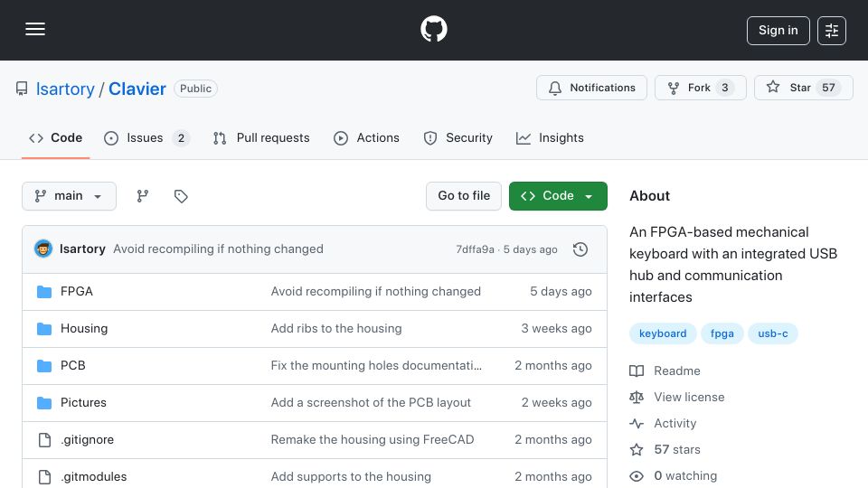Image resolution: width=868 pixels, height=488 pixels.
Task: Open lsartory owner profile link
Action: click(x=65, y=89)
